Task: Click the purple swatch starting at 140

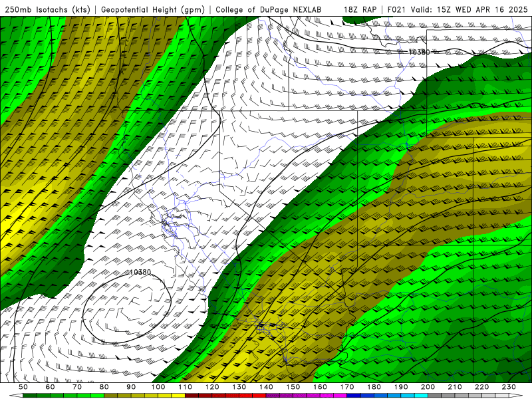Action: pos(273,396)
